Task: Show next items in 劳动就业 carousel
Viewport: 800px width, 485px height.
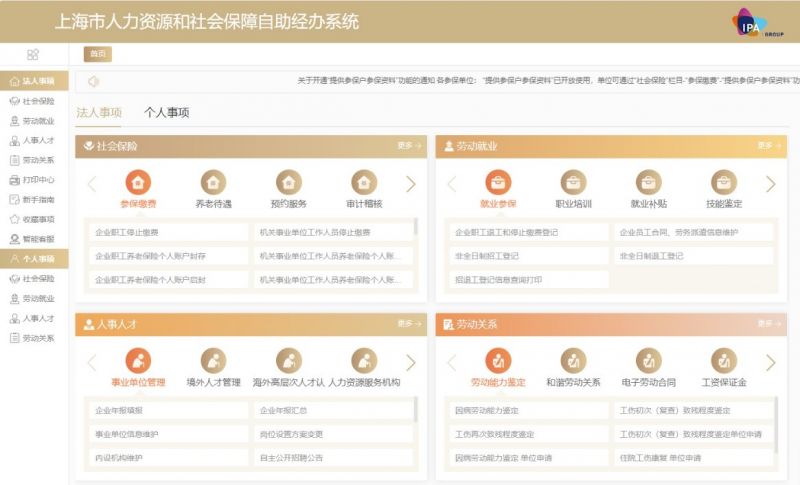Action: [770, 184]
